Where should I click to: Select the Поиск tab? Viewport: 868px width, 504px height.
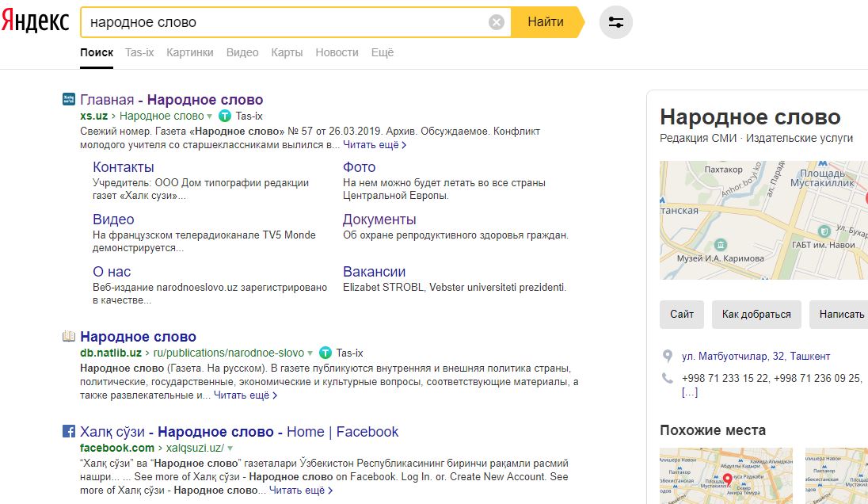click(x=97, y=52)
